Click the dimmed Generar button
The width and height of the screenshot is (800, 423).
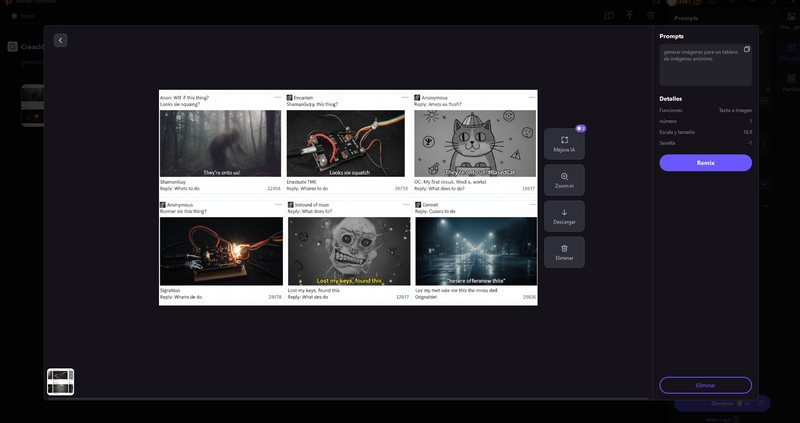[722, 403]
